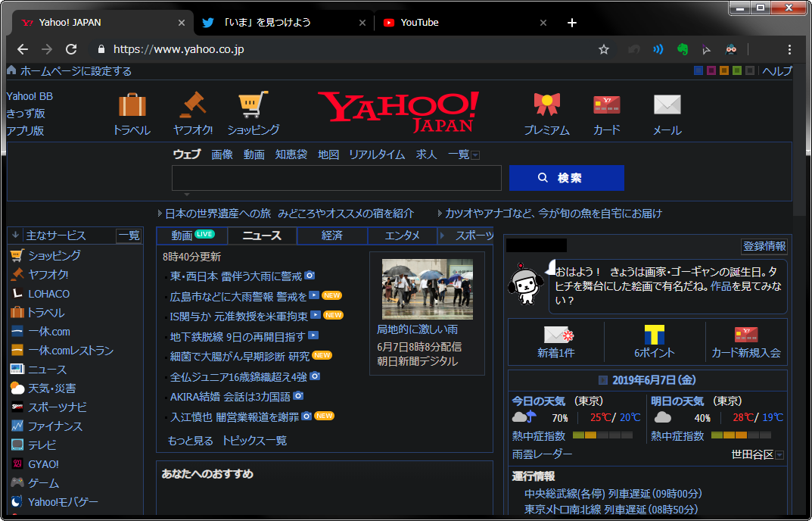Open the トラベル suitcase icon in header
The image size is (812, 521).
click(132, 105)
